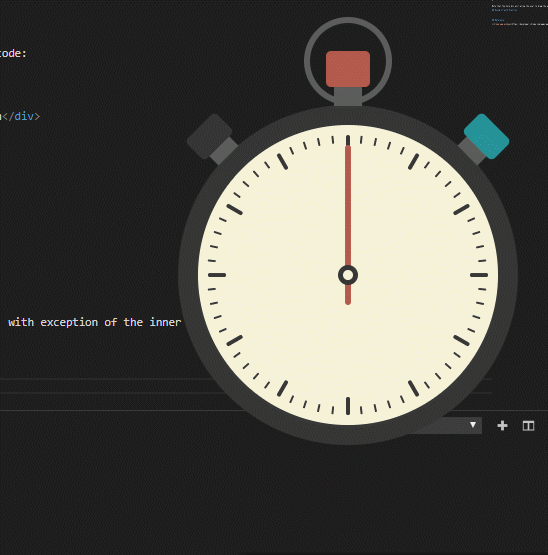Click the closing div tag text
The height and width of the screenshot is (555, 548).
[x=21, y=116]
